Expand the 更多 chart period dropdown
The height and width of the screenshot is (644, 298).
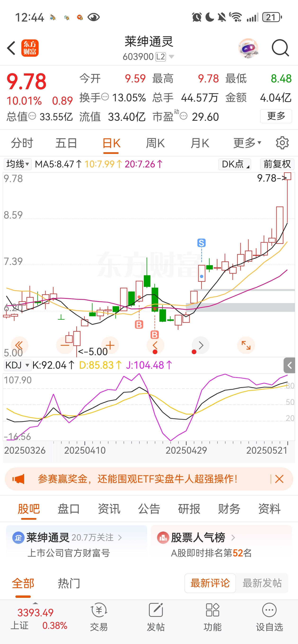pyautogui.click(x=247, y=143)
